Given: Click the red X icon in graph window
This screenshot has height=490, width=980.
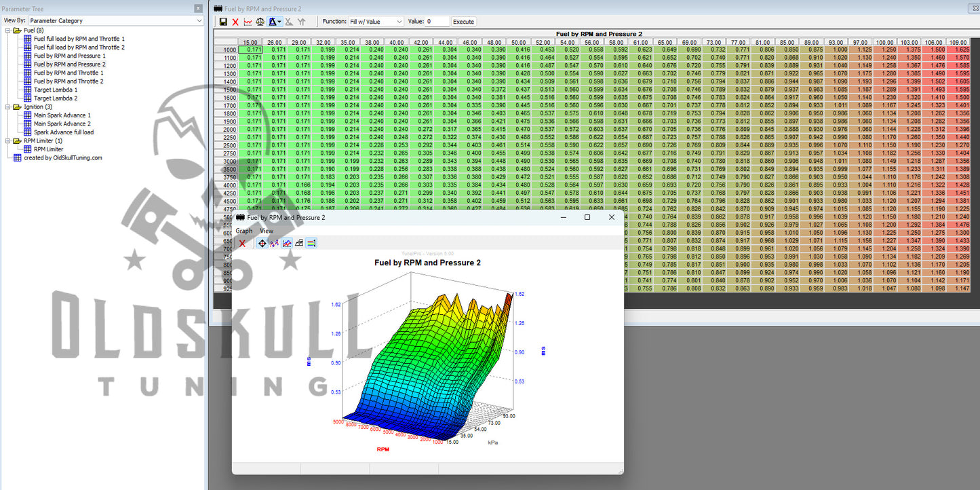Looking at the screenshot, I should (x=242, y=243).
